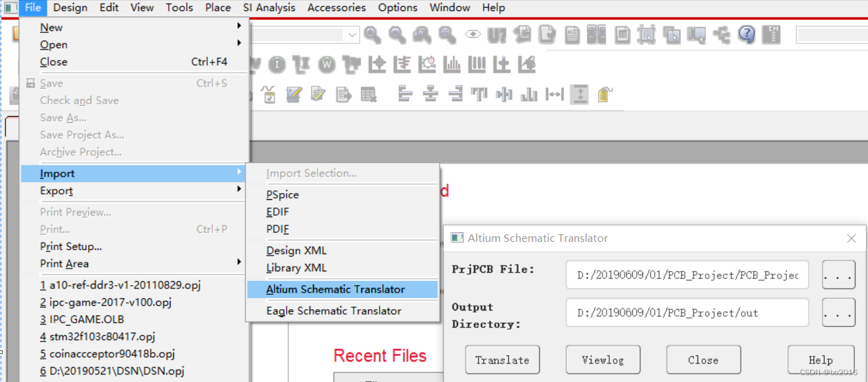Open the View menu
This screenshot has height=382, width=868.
click(142, 8)
